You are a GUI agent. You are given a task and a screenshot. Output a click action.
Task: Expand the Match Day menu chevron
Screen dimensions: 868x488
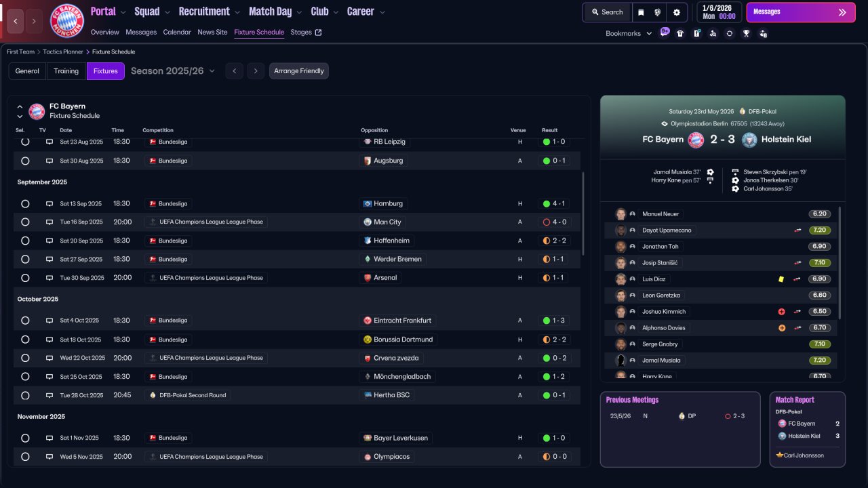pyautogui.click(x=299, y=12)
